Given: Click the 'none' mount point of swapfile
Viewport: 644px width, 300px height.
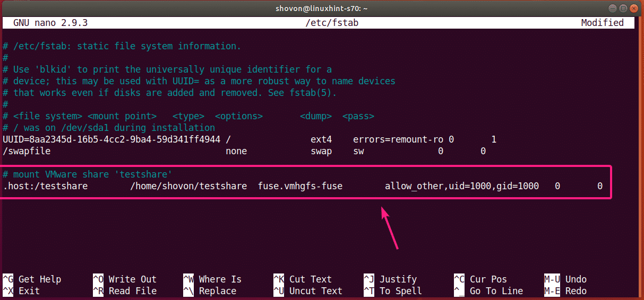Looking at the screenshot, I should click(236, 151).
